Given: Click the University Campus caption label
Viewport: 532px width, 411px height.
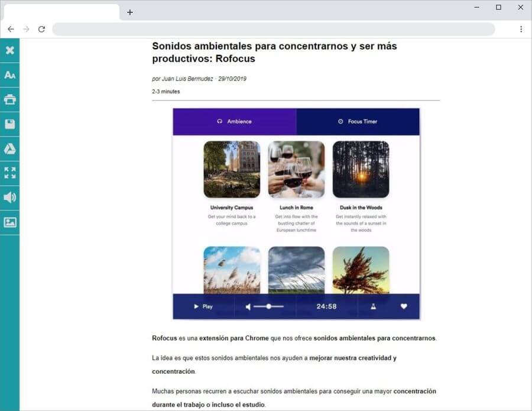Looking at the screenshot, I should coord(232,208).
